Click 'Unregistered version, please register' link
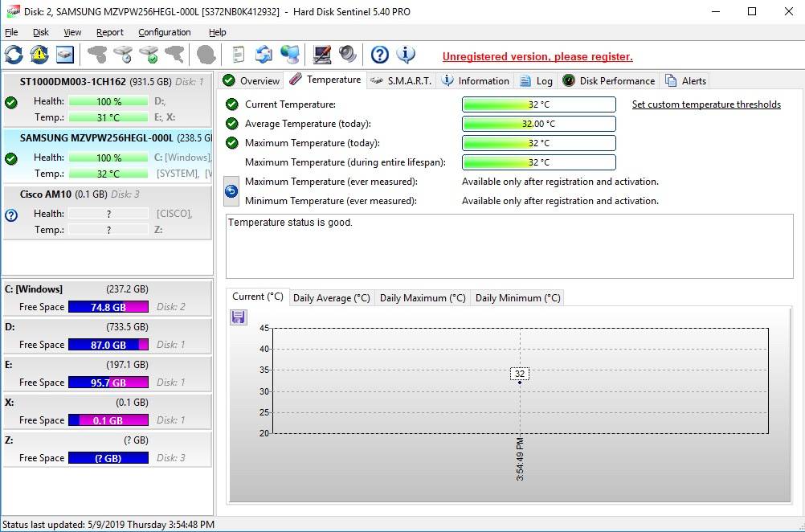Viewport: 805px width, 532px height. (537, 57)
